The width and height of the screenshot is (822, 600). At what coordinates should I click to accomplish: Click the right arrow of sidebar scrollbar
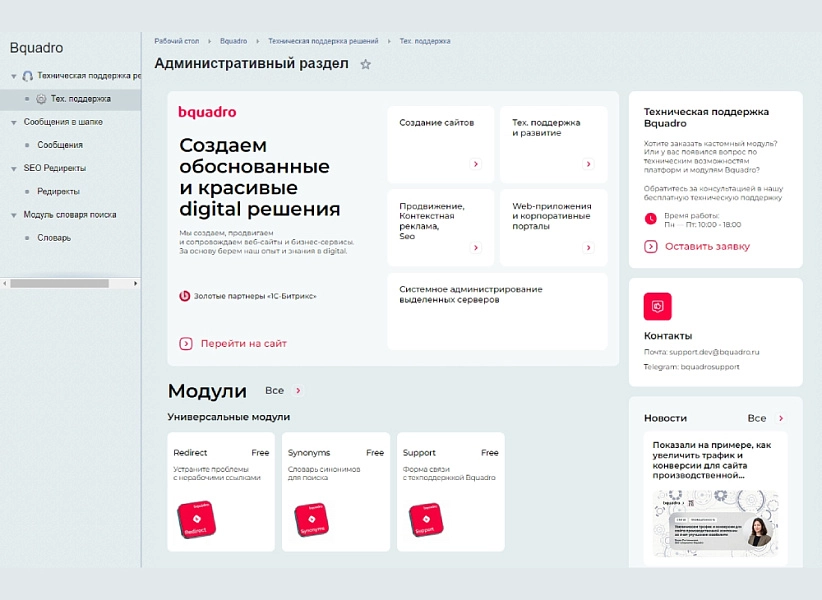(x=135, y=283)
